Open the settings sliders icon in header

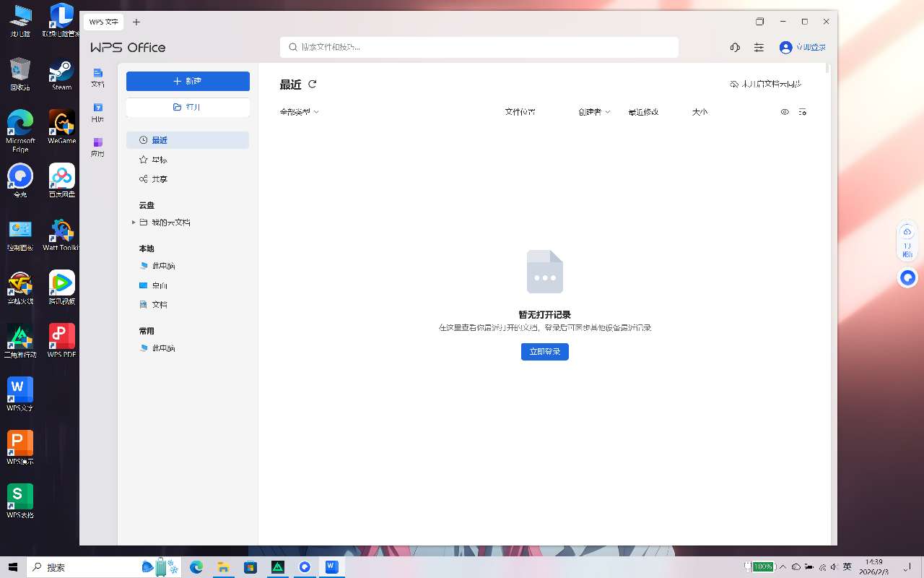(x=759, y=47)
